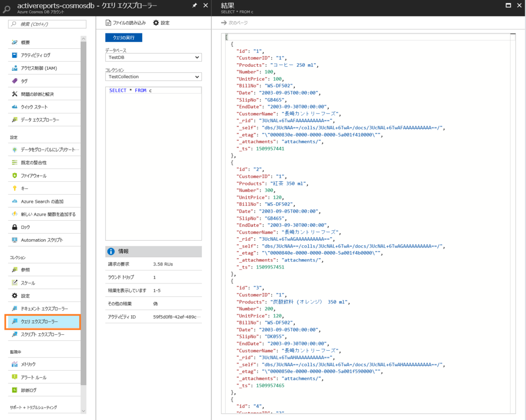Click the sidebar scroll up arrow
The width and height of the screenshot is (526, 420).
click(84, 39)
